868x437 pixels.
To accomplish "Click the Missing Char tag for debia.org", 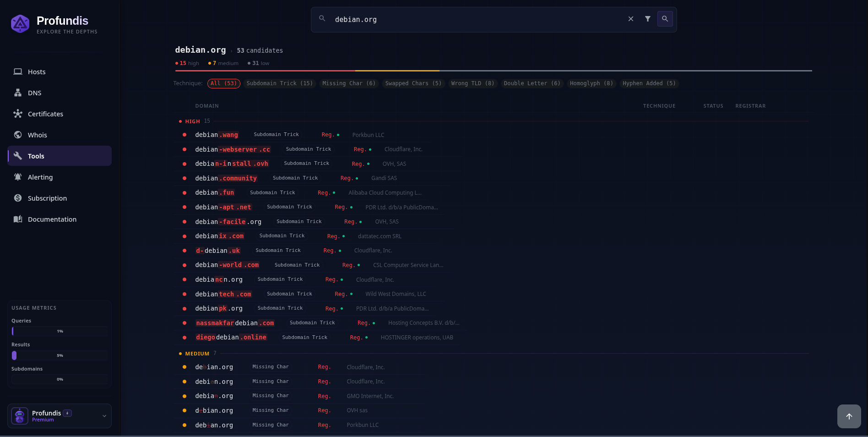I will [x=271, y=396].
